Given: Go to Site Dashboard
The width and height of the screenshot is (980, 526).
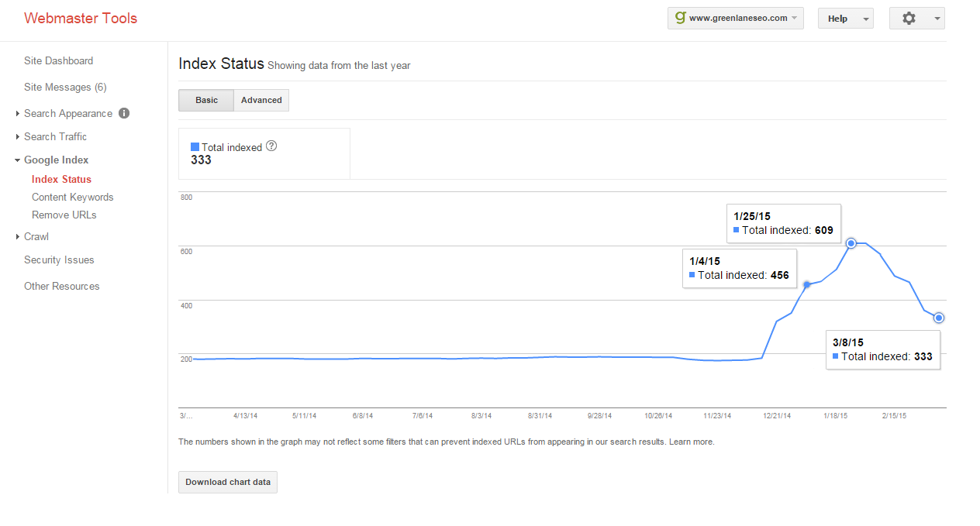Looking at the screenshot, I should click(58, 60).
